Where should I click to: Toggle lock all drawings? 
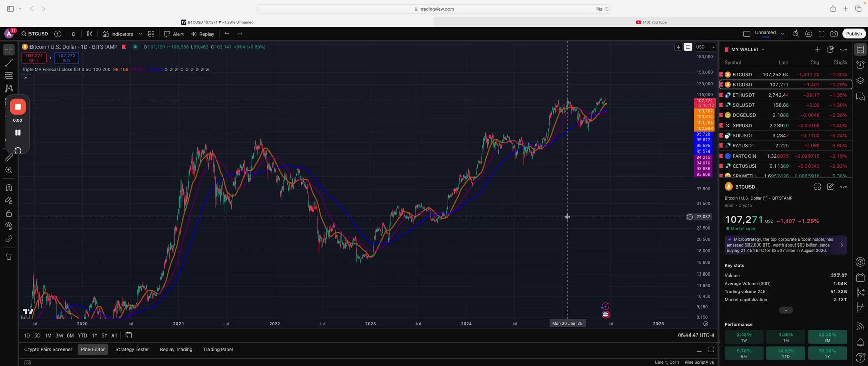(9, 213)
